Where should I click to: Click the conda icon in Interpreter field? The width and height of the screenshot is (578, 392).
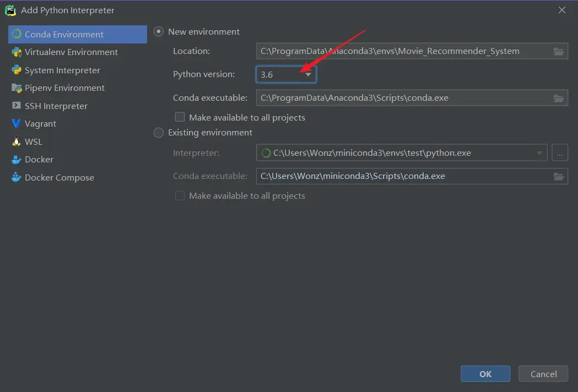(x=266, y=153)
